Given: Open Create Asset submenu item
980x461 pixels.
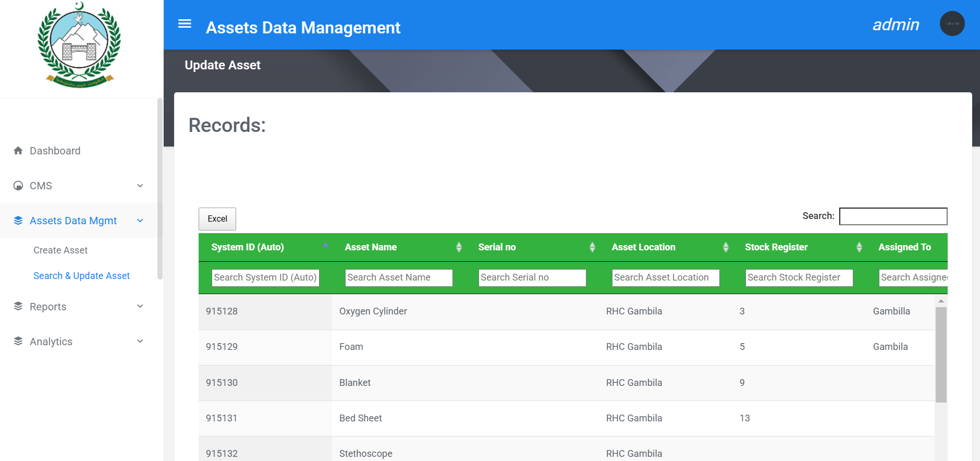Looking at the screenshot, I should tap(60, 250).
